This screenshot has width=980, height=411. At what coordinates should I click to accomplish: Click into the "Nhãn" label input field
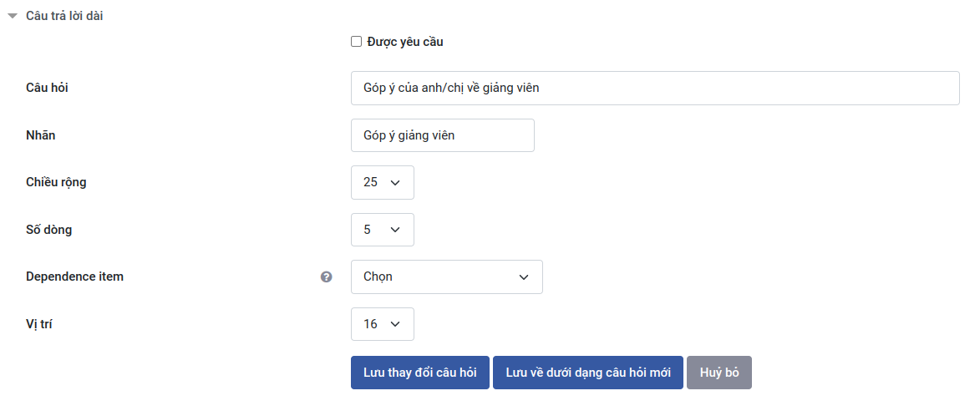(x=442, y=135)
